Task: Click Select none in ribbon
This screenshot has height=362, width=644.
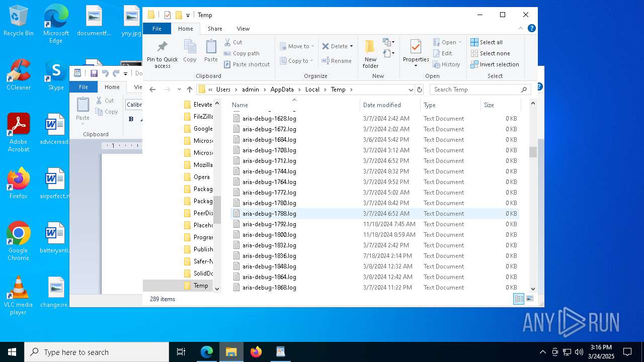Action: (x=490, y=53)
